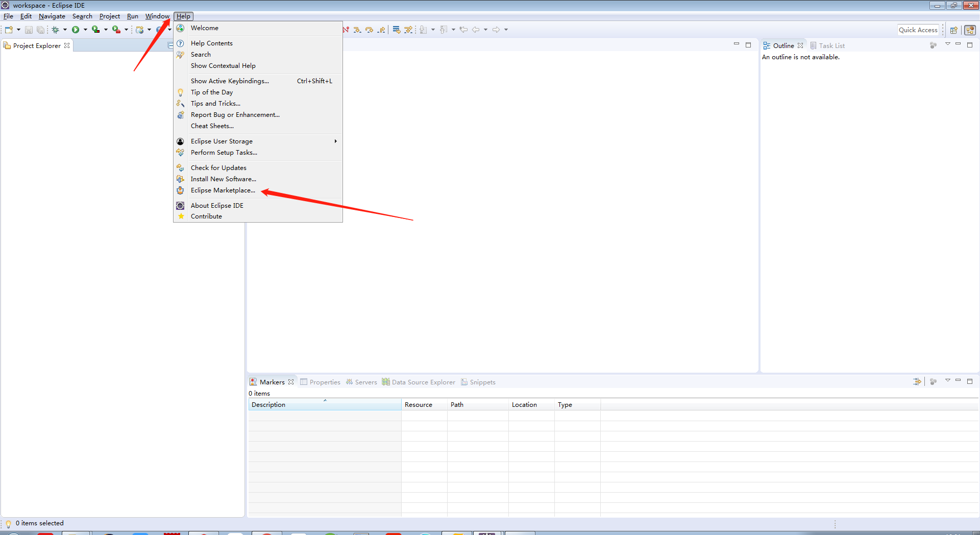Image resolution: width=980 pixels, height=535 pixels.
Task: Open the External Tools dropdown arrow
Action: [126, 30]
